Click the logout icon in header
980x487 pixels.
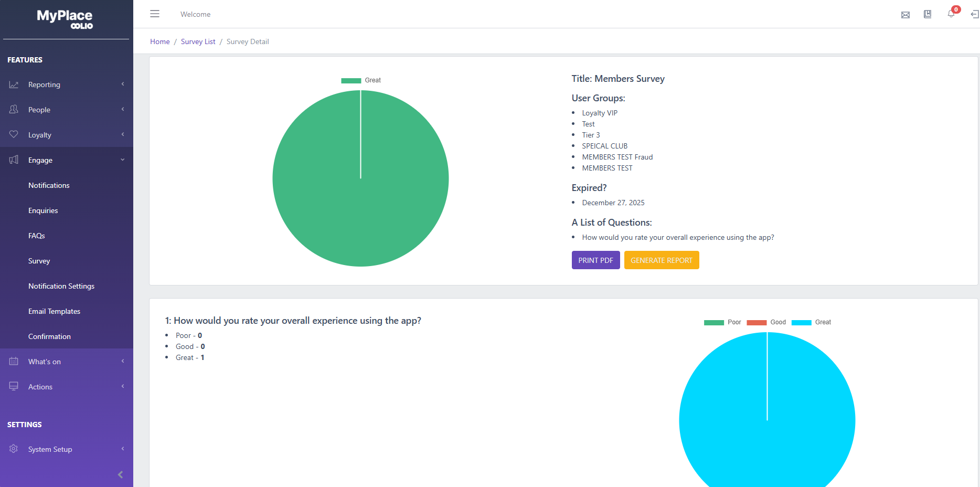(x=974, y=14)
